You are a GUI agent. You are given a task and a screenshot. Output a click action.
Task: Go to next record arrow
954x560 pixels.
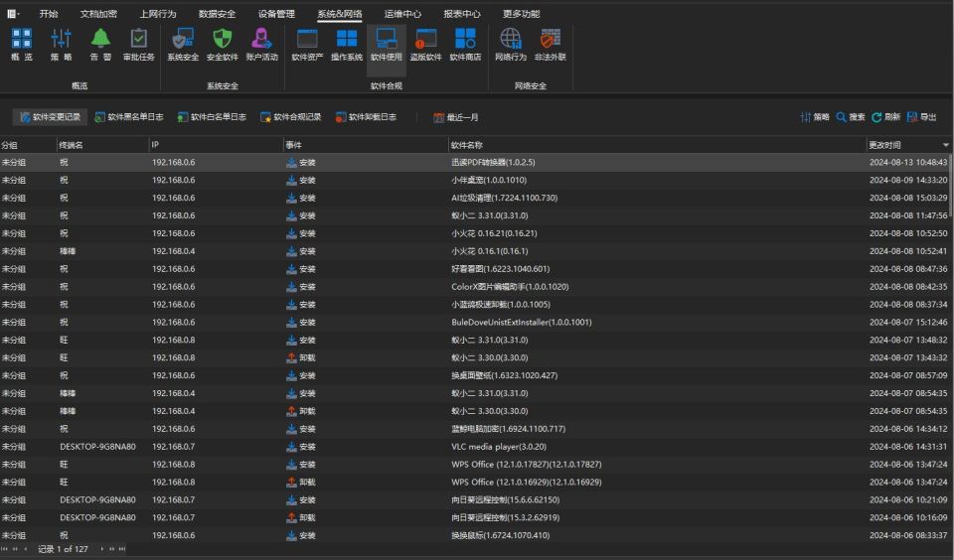click(x=101, y=549)
